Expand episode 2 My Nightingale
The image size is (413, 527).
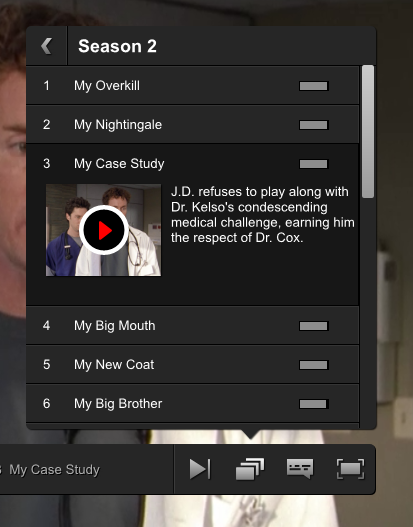pos(193,125)
